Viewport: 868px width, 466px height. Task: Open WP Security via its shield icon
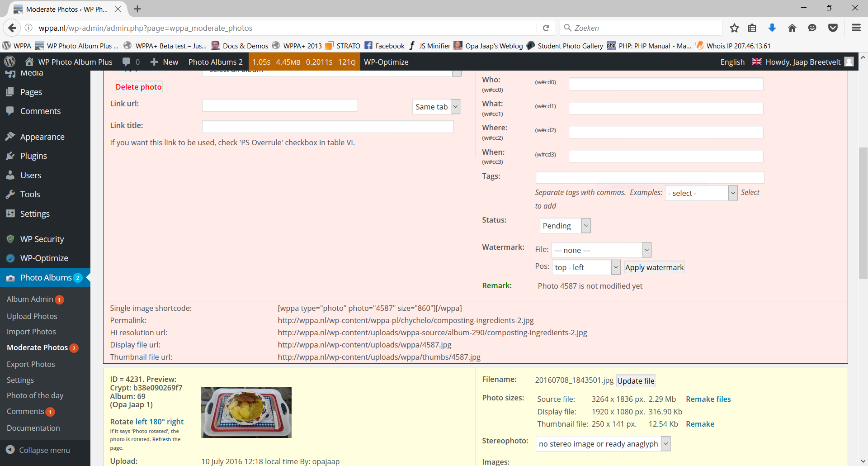pyautogui.click(x=11, y=239)
